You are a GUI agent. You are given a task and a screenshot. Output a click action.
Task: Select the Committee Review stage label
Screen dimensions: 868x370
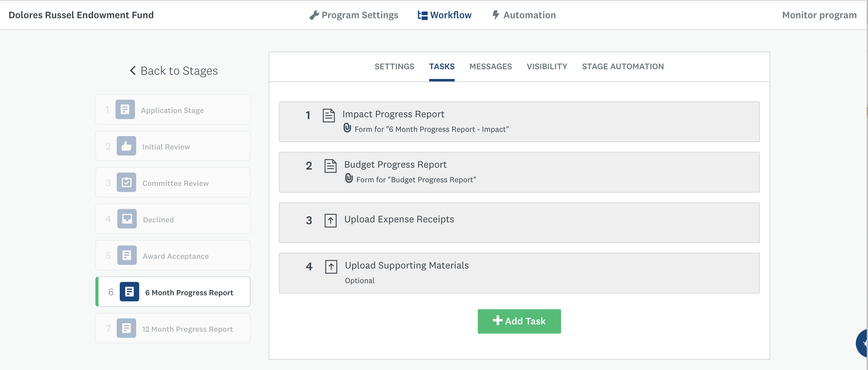(176, 183)
